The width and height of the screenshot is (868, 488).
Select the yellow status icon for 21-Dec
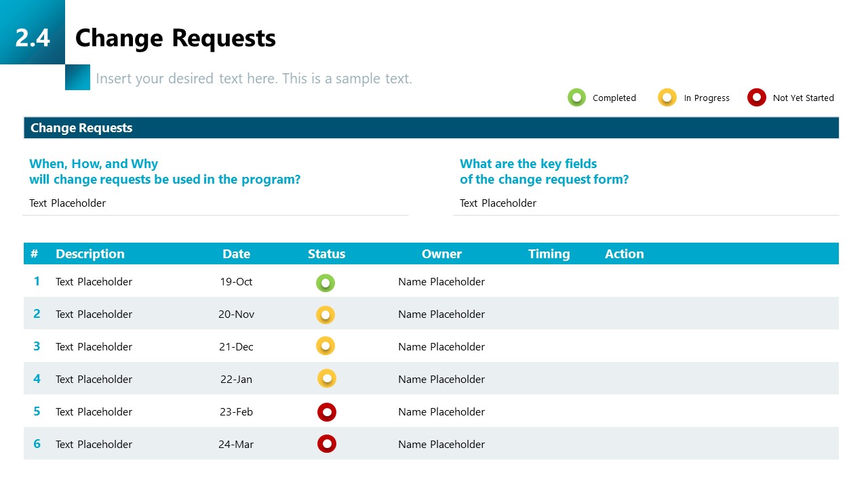click(325, 346)
